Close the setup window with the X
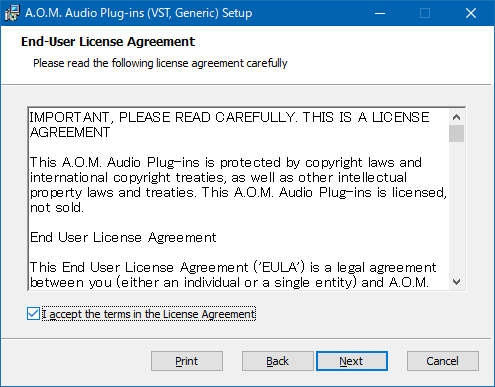The height and width of the screenshot is (387, 495). click(x=471, y=13)
